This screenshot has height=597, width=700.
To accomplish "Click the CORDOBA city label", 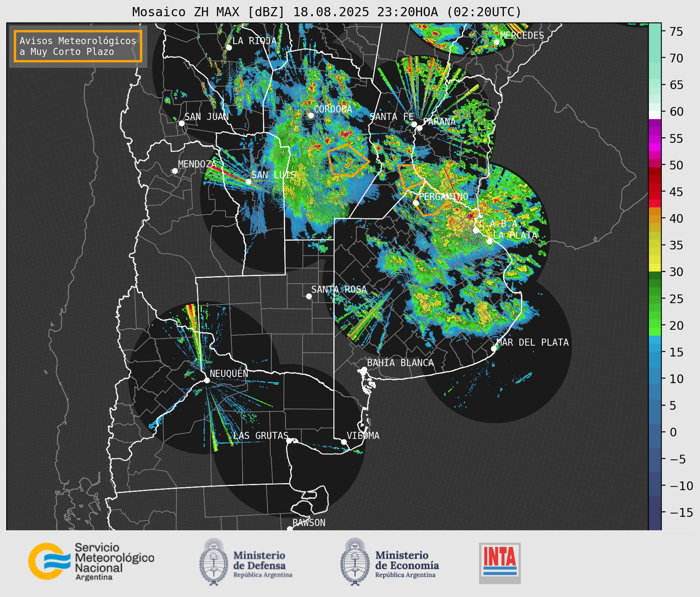I will [333, 109].
